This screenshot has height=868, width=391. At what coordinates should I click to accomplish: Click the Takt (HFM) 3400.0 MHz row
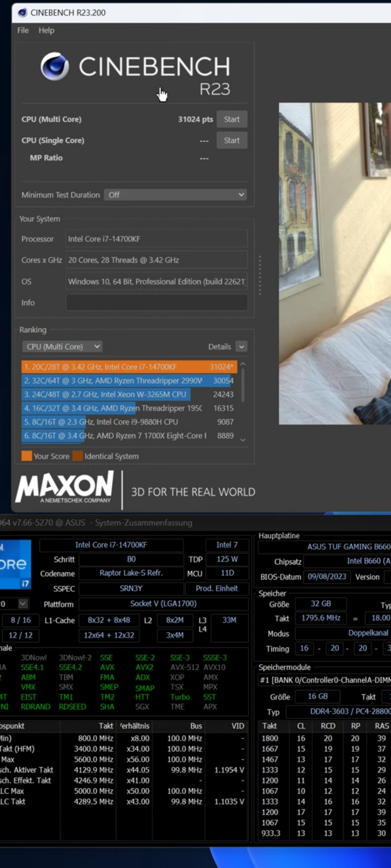click(123, 749)
